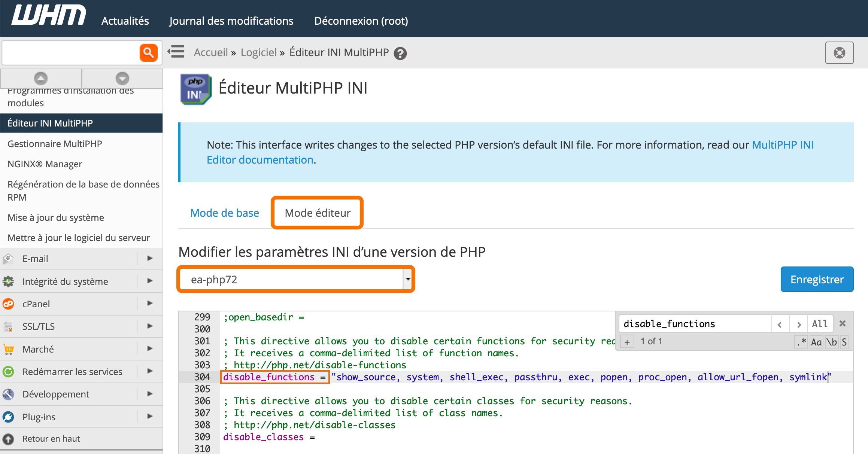The image size is (868, 454).
Task: Switch to Mode éditeur tab
Action: coord(318,213)
